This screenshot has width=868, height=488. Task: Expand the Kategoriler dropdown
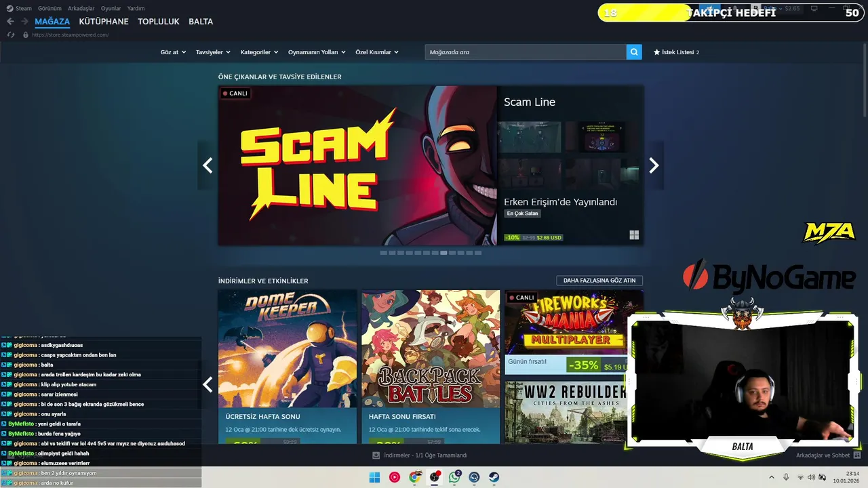pos(259,52)
